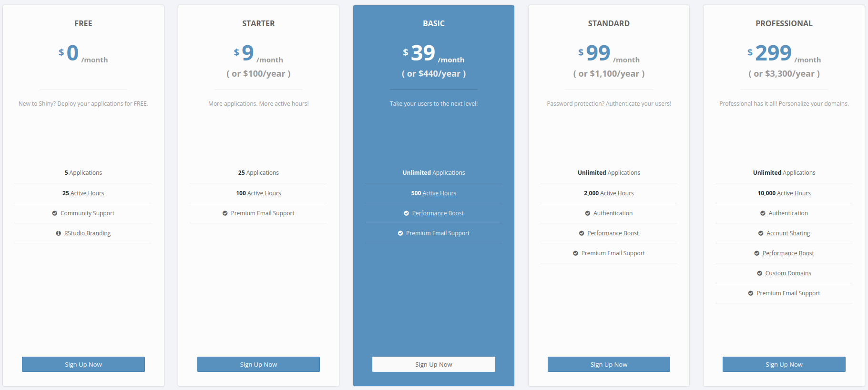Click check icon beside Account Sharing

pos(761,233)
